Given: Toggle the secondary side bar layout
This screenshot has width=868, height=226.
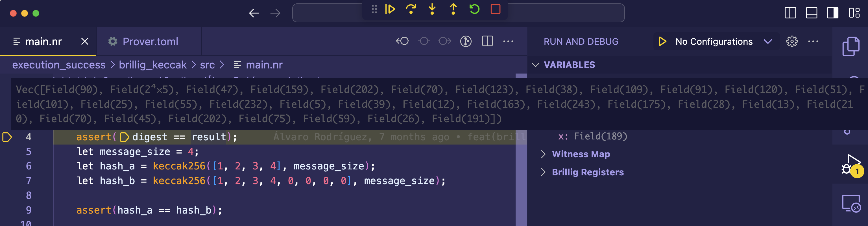Looking at the screenshot, I should coord(832,13).
